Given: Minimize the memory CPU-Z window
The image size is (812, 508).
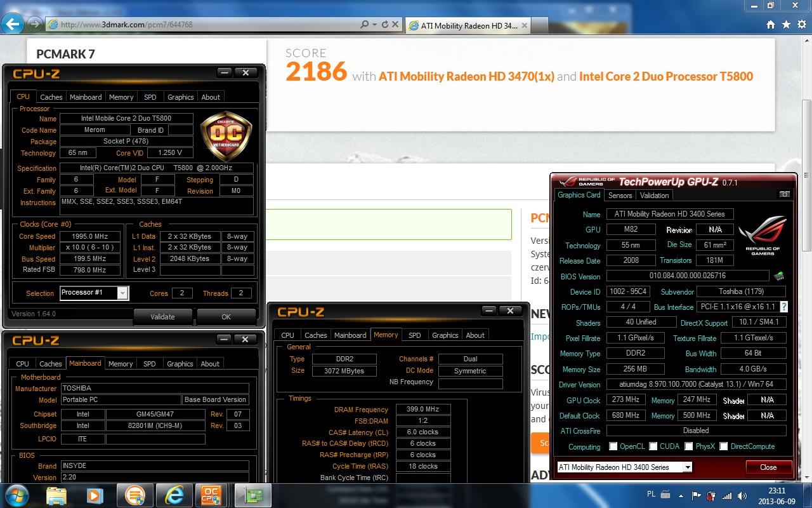Looking at the screenshot, I should click(x=489, y=311).
